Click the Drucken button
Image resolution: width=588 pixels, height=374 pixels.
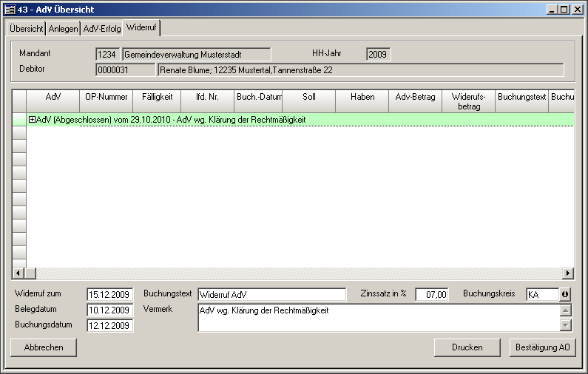point(467,347)
